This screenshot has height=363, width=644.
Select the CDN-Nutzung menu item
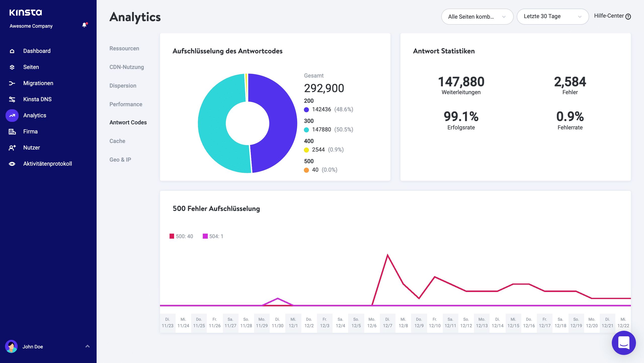coord(127,67)
